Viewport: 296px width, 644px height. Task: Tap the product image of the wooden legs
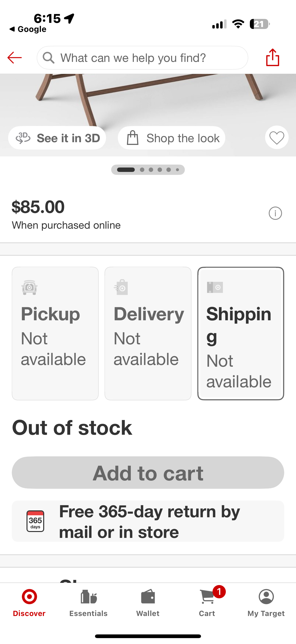tap(148, 100)
